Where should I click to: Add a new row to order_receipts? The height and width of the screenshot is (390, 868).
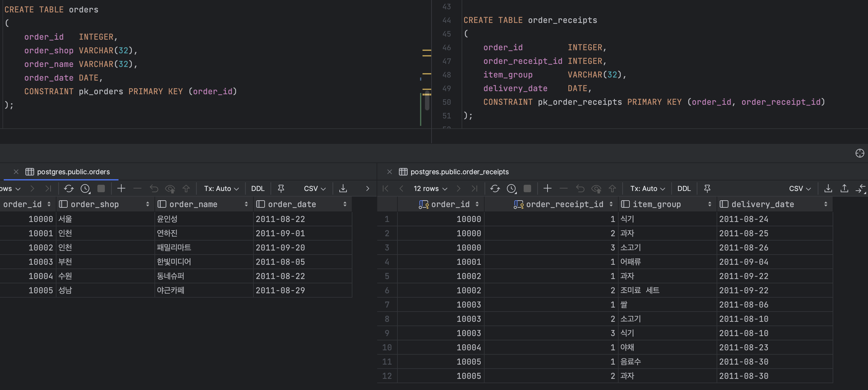coord(548,188)
